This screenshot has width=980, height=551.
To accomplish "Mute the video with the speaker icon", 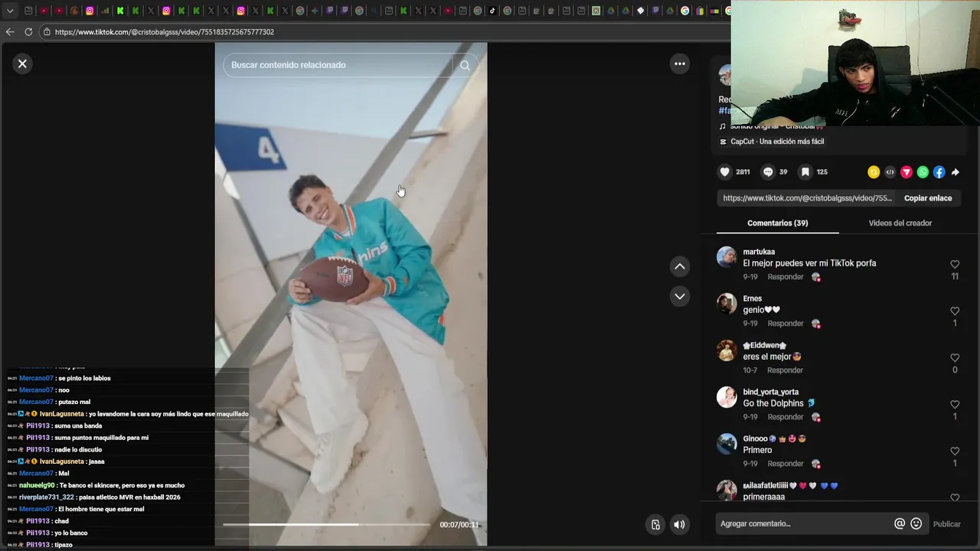I will 679,525.
